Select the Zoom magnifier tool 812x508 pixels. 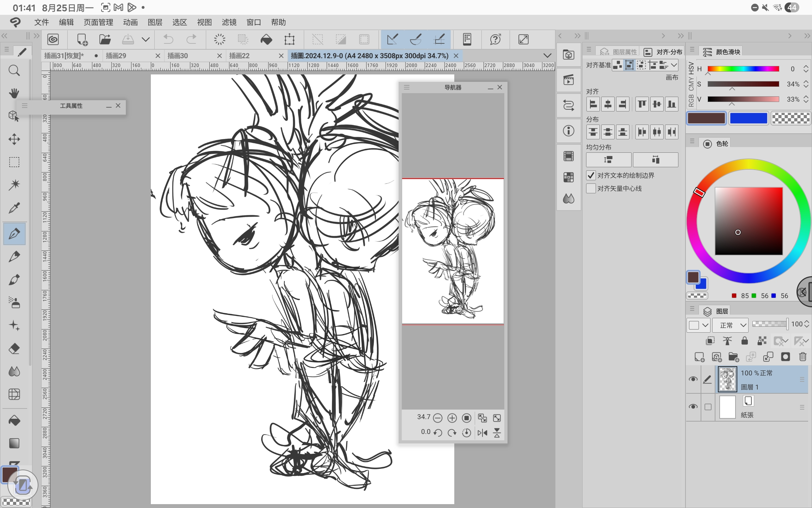14,71
